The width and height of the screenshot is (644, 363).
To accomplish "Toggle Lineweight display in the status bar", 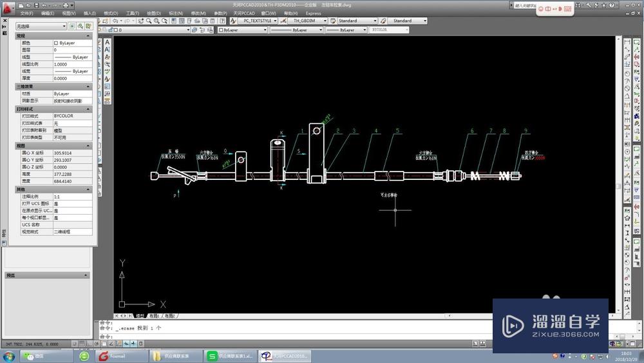I will 133,344.
